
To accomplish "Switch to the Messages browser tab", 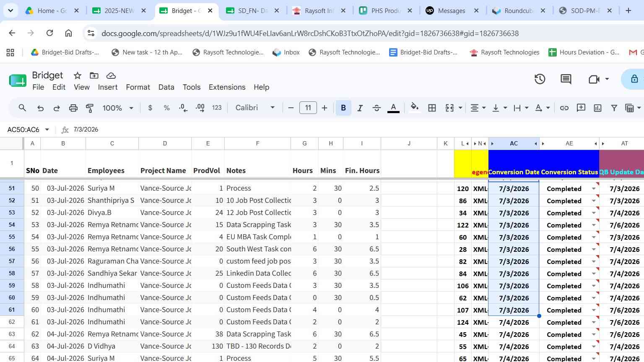I will (x=452, y=11).
